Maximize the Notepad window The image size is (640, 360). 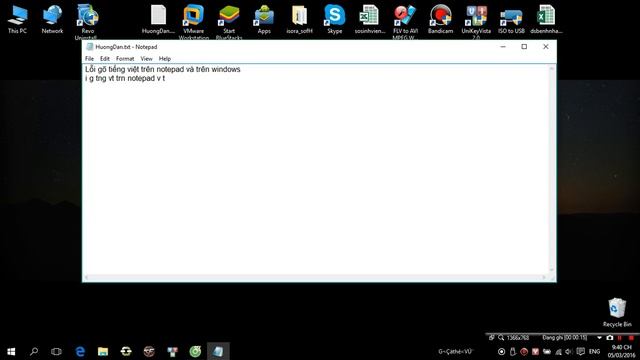click(524, 47)
